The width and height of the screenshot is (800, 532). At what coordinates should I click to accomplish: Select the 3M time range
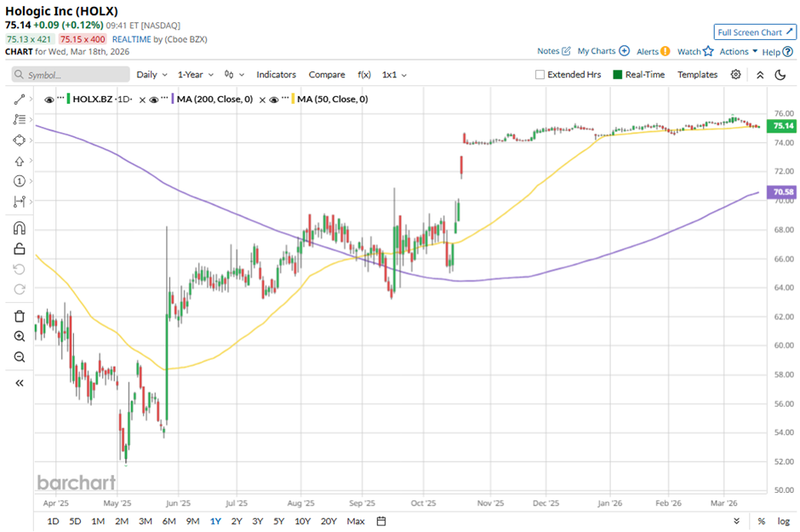(146, 521)
